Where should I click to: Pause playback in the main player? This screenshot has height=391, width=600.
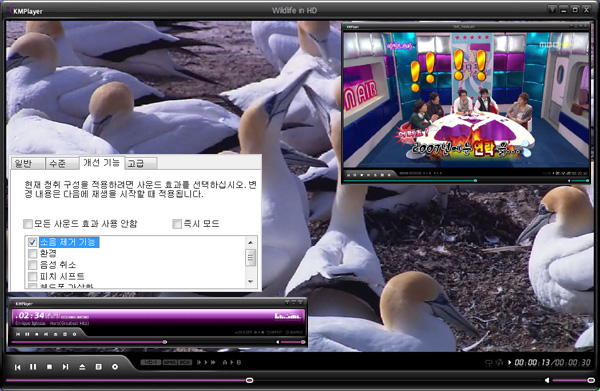(x=33, y=367)
